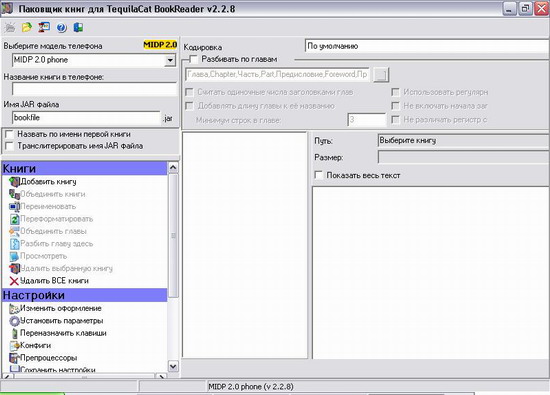Toggle Использовать регулярн checkbox

[395, 92]
